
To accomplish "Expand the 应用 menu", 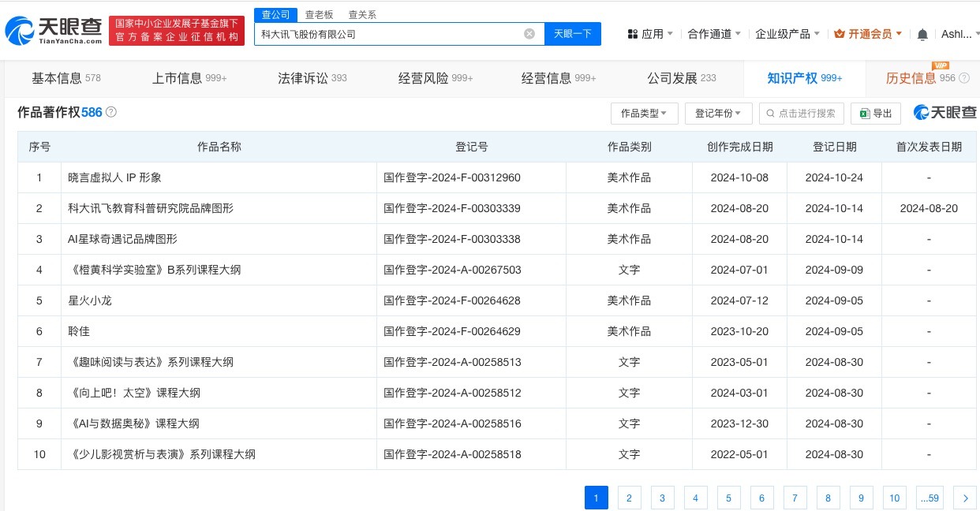I will pyautogui.click(x=650, y=34).
